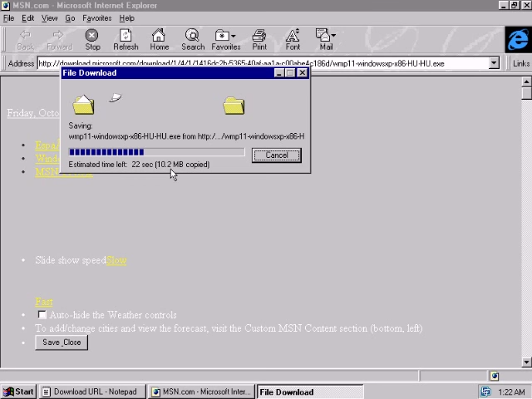
Task: Click the flying paper animation icon
Action: [116, 98]
